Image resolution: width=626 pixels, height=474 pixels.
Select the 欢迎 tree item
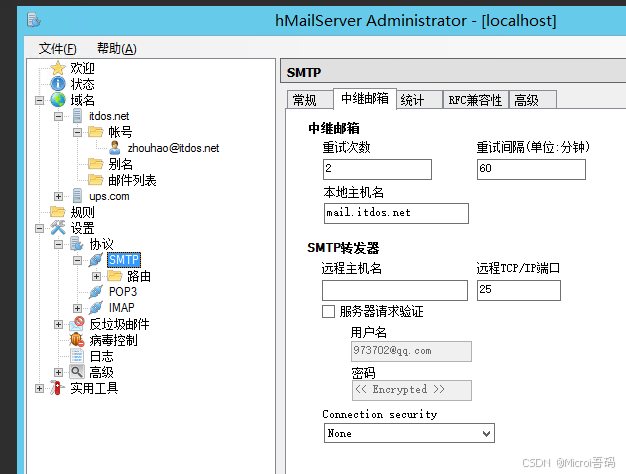tap(82, 68)
